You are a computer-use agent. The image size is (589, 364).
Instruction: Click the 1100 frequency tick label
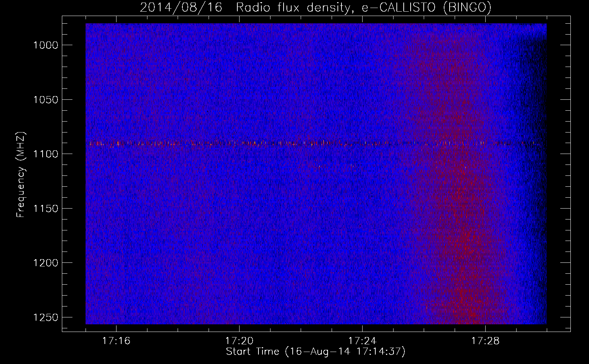tap(46, 154)
